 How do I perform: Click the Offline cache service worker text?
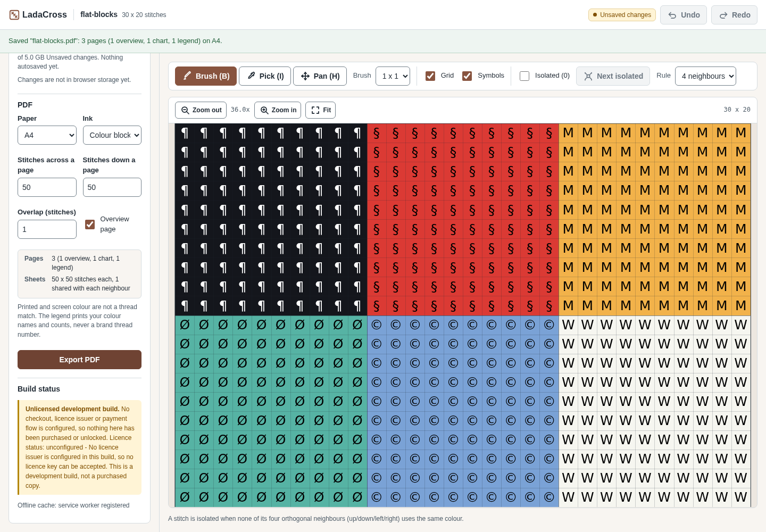[x=73, y=505]
